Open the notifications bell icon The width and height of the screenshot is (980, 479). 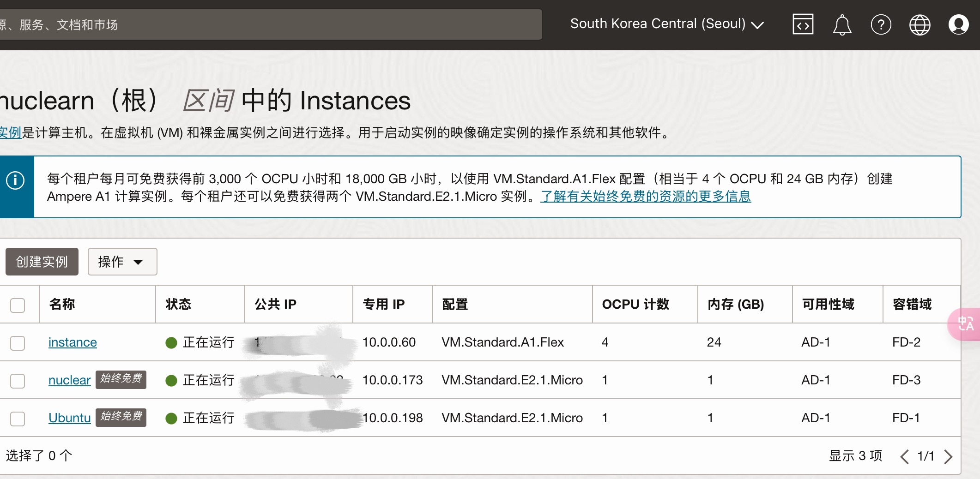coord(842,24)
